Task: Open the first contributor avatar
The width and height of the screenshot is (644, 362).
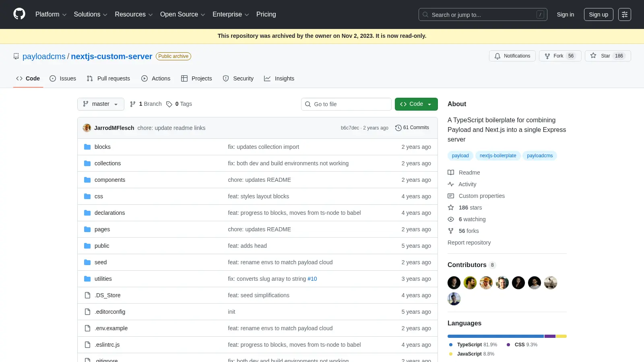Action: pyautogui.click(x=454, y=283)
